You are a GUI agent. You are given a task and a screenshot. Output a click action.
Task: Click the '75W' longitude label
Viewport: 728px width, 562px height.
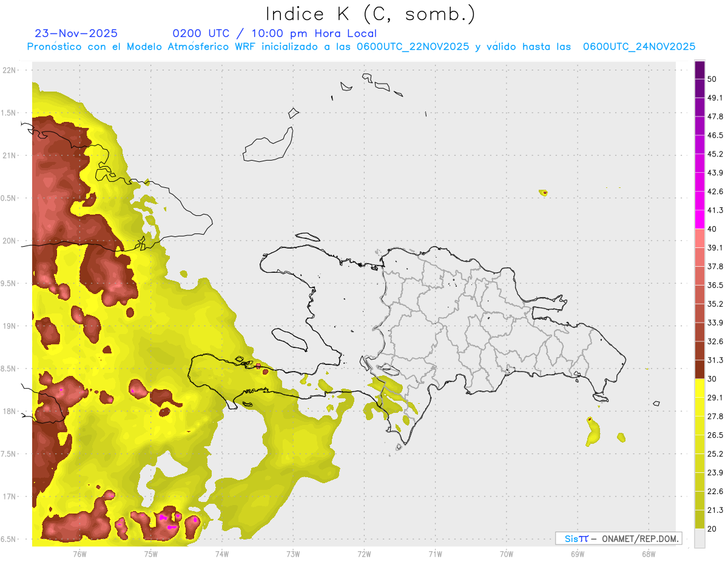click(x=150, y=554)
